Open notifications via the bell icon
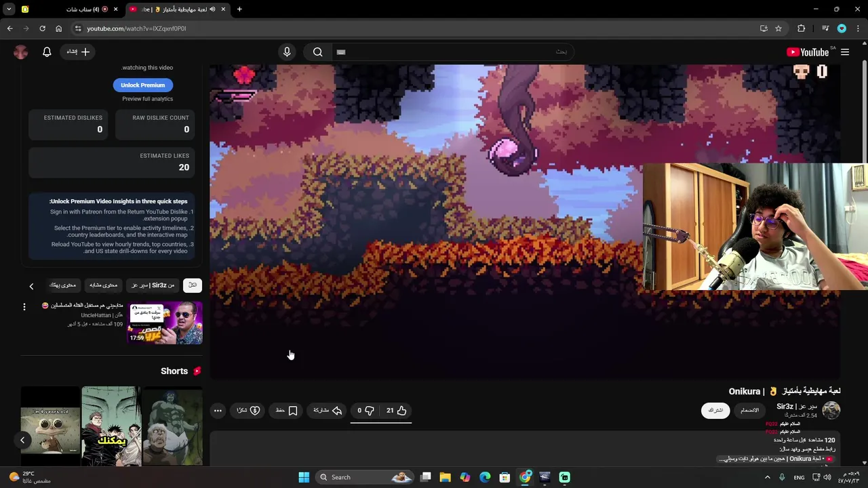The height and width of the screenshot is (488, 868). (x=47, y=52)
